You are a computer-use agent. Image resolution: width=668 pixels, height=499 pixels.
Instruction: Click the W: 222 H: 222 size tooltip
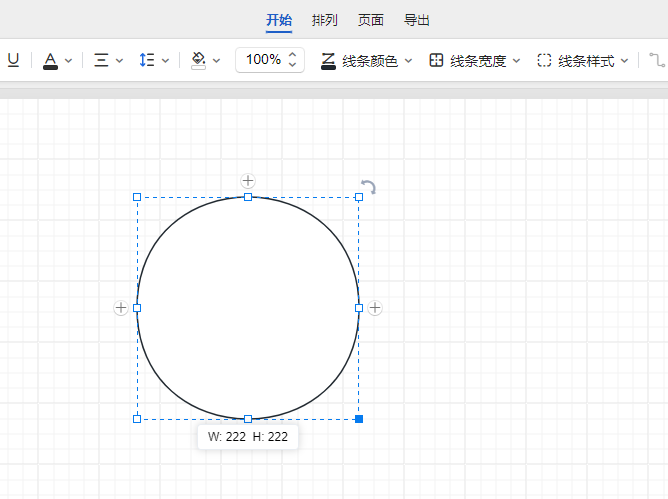point(248,437)
